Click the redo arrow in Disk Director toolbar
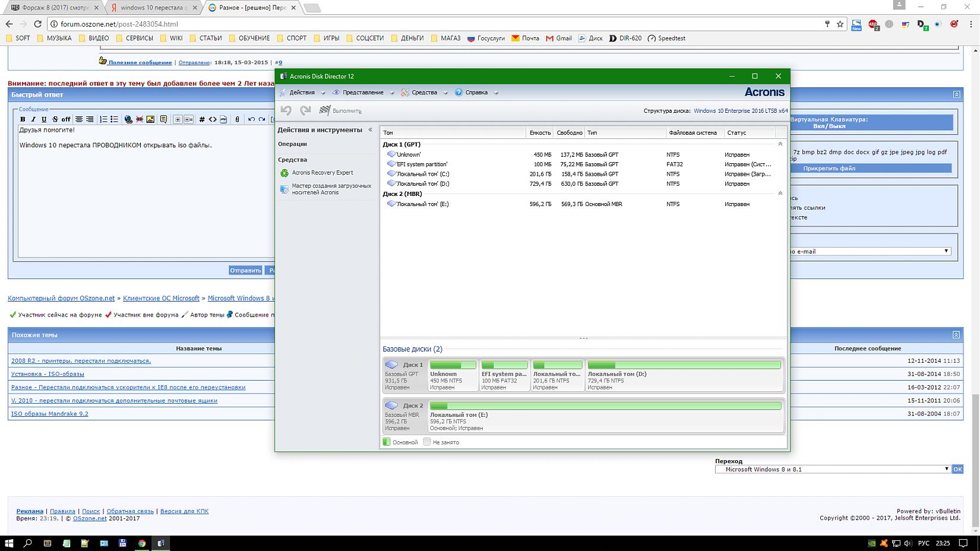The height and width of the screenshot is (551, 980). (x=305, y=110)
